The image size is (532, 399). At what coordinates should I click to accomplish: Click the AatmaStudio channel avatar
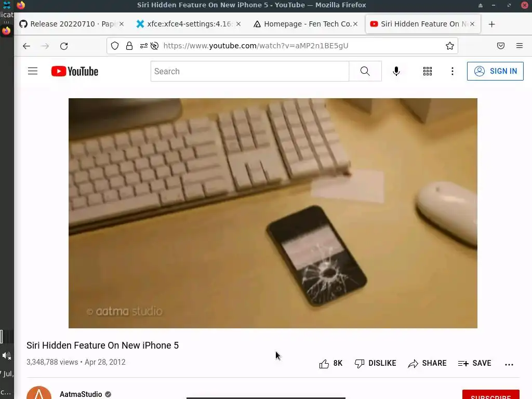39,393
